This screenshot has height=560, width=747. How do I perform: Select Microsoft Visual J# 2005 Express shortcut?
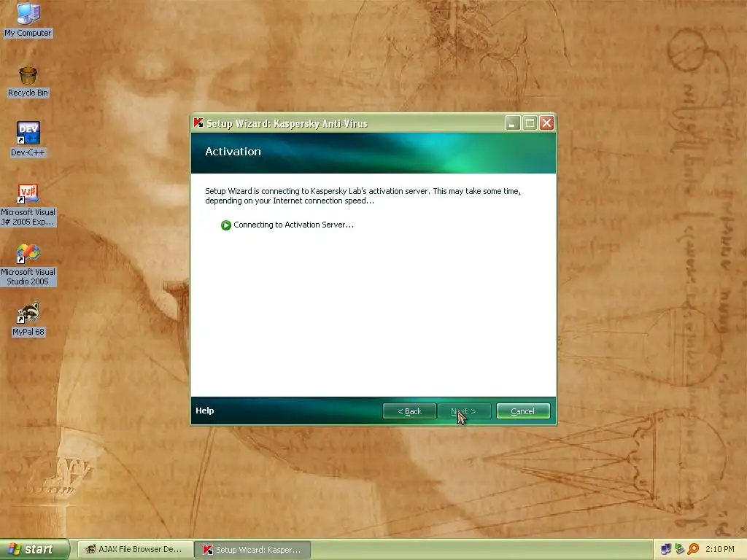click(28, 205)
